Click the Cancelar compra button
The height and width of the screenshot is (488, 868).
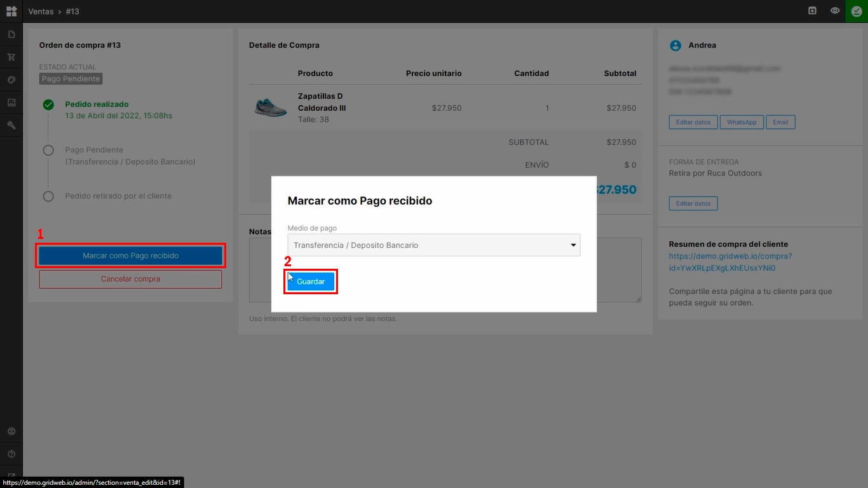pyautogui.click(x=130, y=279)
